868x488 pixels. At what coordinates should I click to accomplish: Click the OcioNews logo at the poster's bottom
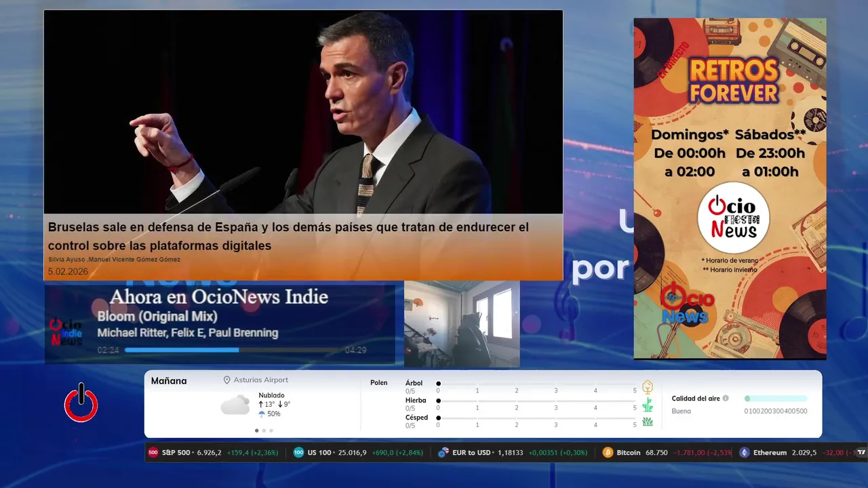[688, 304]
